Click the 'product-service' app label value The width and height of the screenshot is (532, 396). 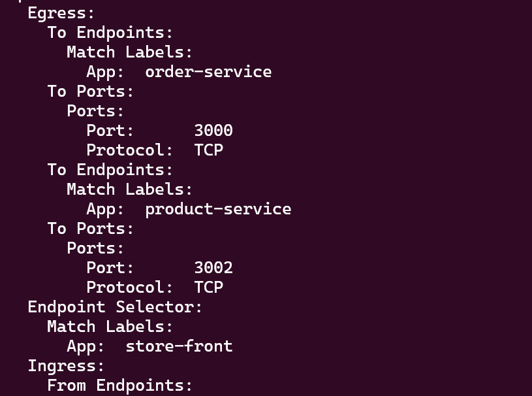[x=218, y=210]
